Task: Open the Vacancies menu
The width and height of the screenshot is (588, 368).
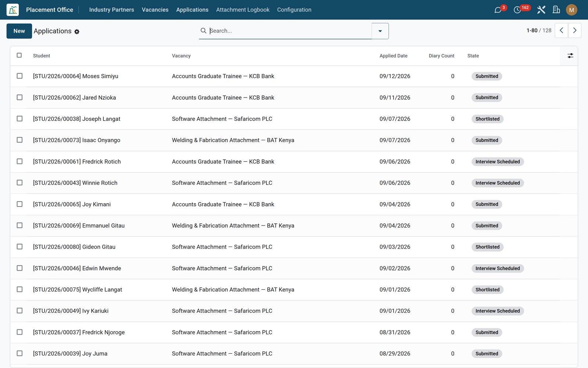Action: click(x=155, y=10)
